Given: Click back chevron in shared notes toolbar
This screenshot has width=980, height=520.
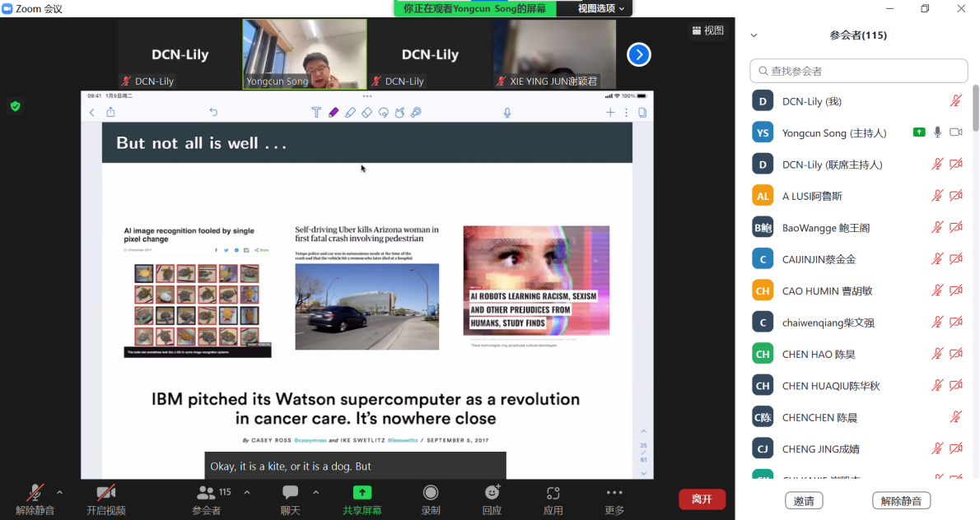Looking at the screenshot, I should pos(92,113).
